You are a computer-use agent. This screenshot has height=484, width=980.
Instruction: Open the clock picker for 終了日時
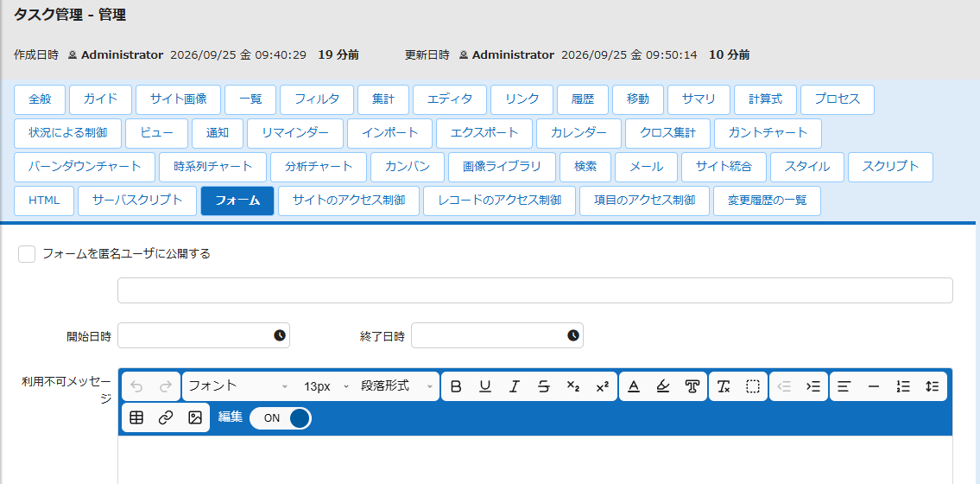coord(573,335)
